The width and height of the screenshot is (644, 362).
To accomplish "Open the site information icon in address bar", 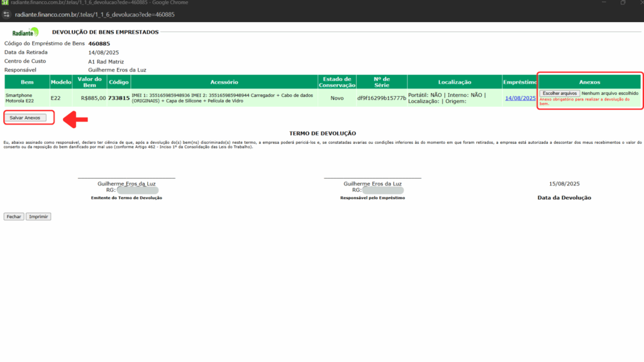I will click(8, 14).
